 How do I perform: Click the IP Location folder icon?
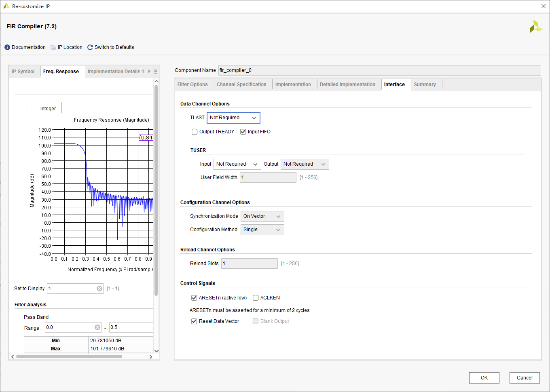click(x=53, y=47)
